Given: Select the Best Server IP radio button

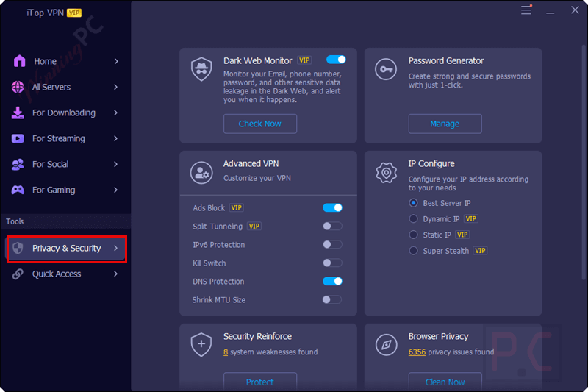Looking at the screenshot, I should coord(413,203).
